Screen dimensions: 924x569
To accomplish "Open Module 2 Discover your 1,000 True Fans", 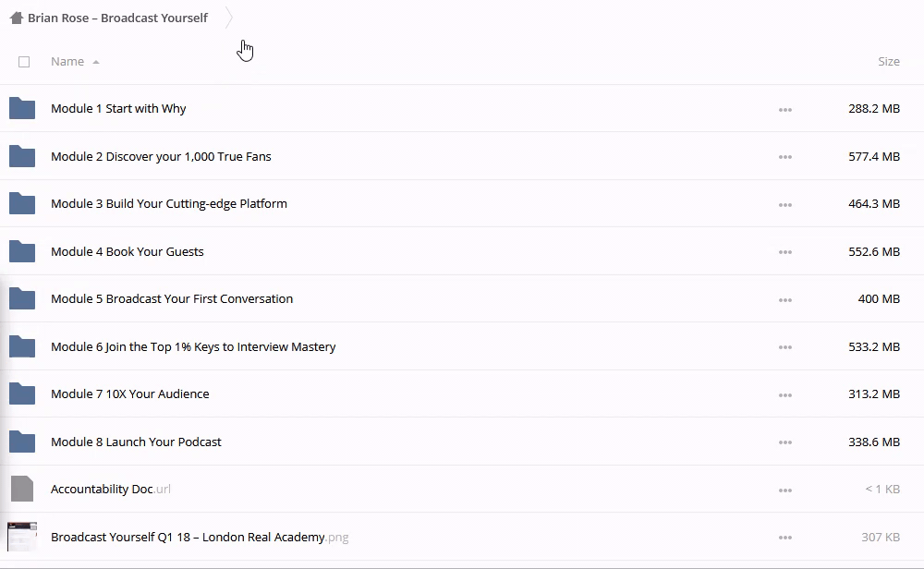I will coord(161,157).
